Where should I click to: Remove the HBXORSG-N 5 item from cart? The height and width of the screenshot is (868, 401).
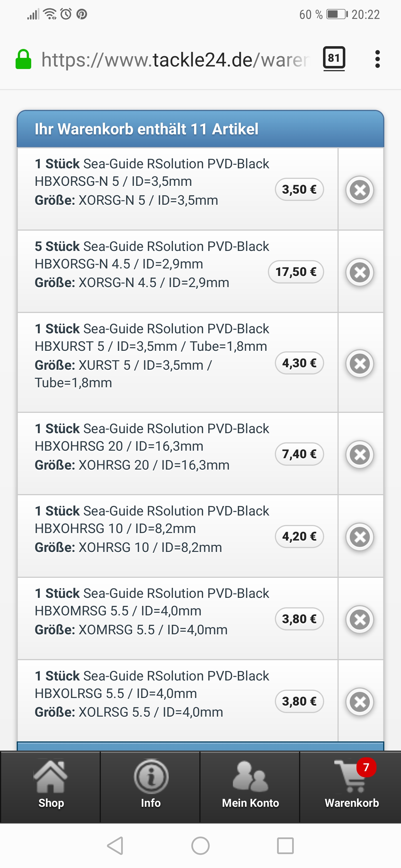pyautogui.click(x=360, y=190)
